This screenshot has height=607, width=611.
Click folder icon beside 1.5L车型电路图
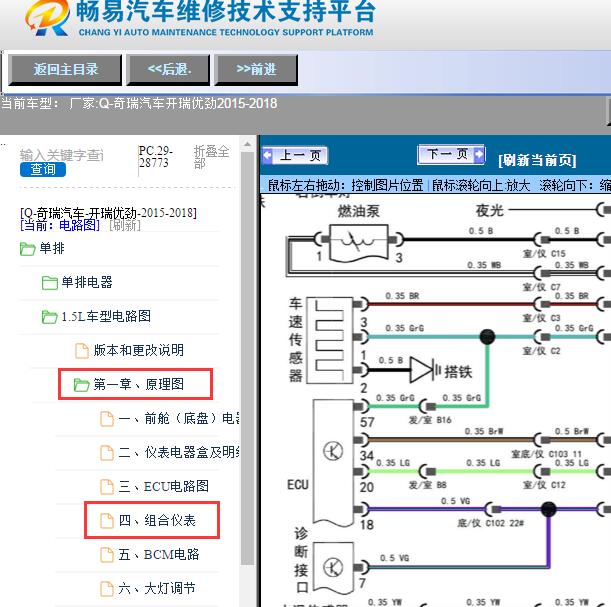click(x=49, y=317)
